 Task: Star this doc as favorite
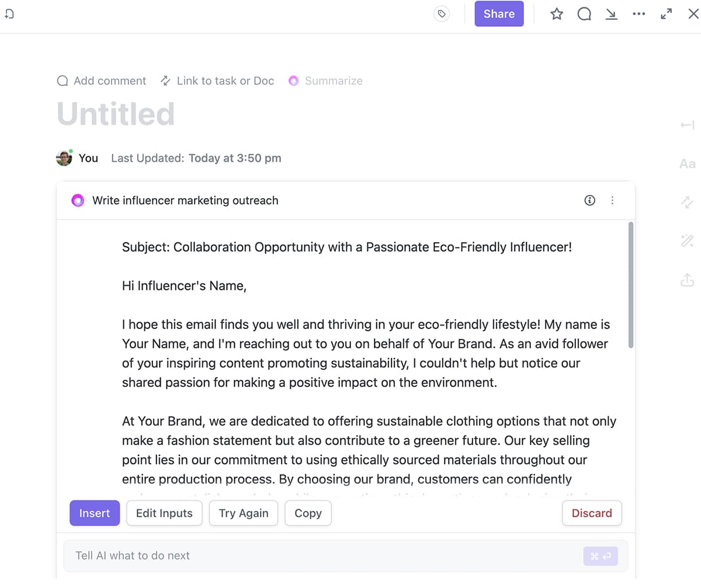click(557, 14)
